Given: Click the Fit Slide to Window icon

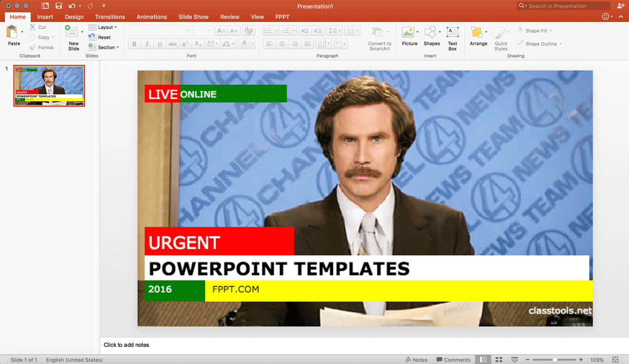Looking at the screenshot, I should pos(615,360).
